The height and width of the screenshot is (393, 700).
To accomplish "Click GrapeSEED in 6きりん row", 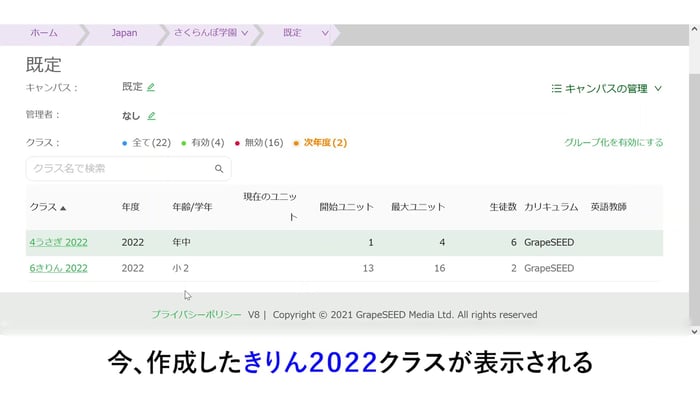I will pos(549,268).
